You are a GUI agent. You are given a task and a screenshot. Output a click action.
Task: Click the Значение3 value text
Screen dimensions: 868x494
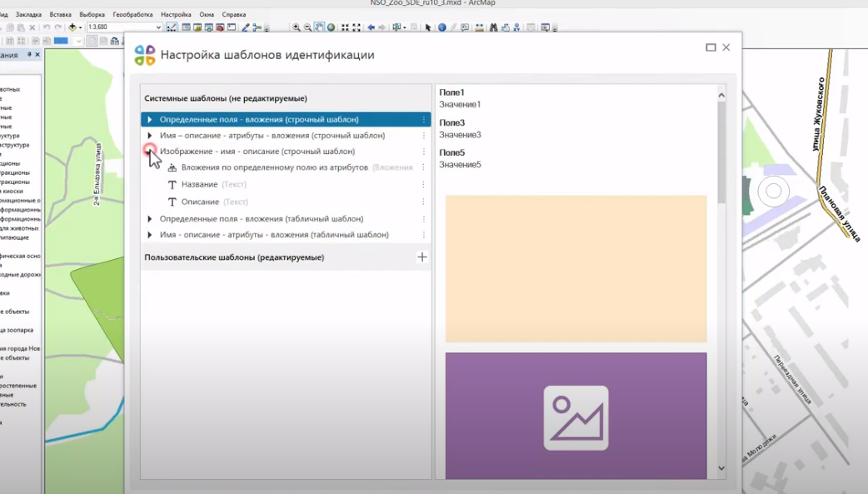[460, 135]
